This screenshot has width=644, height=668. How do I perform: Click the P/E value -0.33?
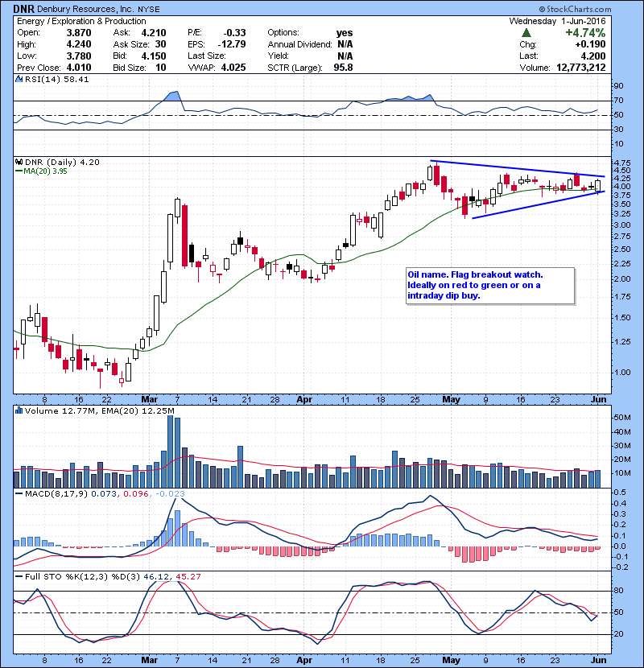[x=235, y=33]
